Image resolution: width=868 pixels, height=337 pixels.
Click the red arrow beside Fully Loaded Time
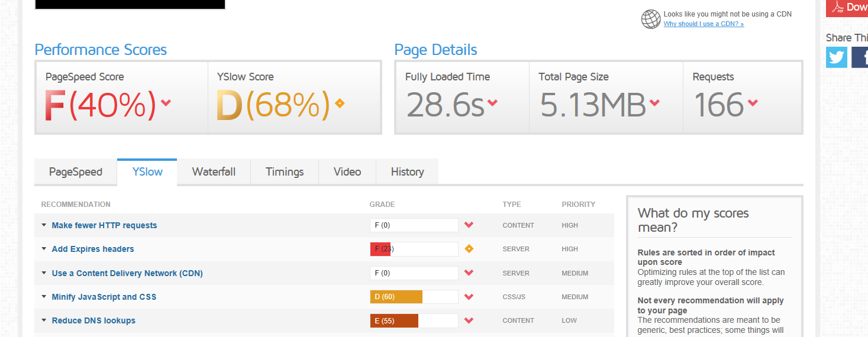click(492, 103)
